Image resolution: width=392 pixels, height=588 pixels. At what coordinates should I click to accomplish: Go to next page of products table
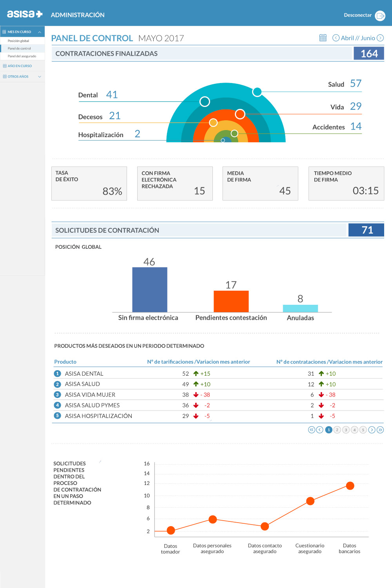[x=372, y=430]
